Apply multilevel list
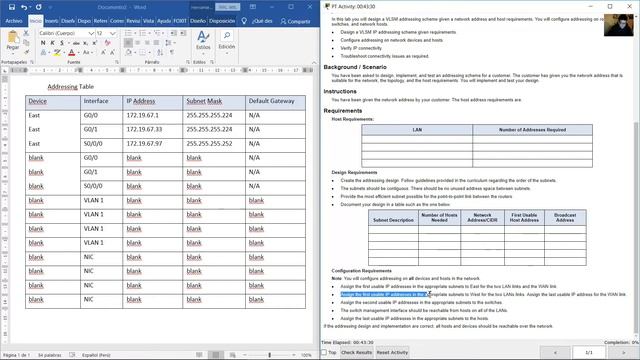This screenshot has width=640, height=360. tap(157, 33)
